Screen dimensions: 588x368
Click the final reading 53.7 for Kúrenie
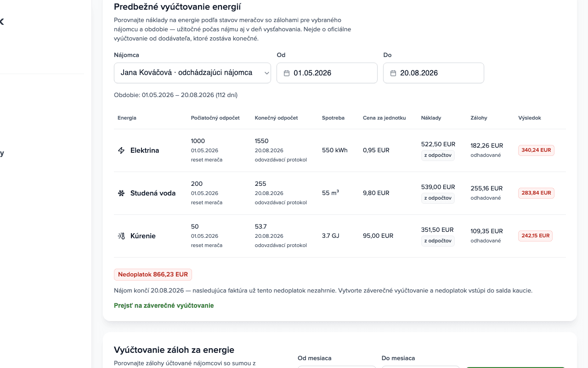tap(261, 227)
